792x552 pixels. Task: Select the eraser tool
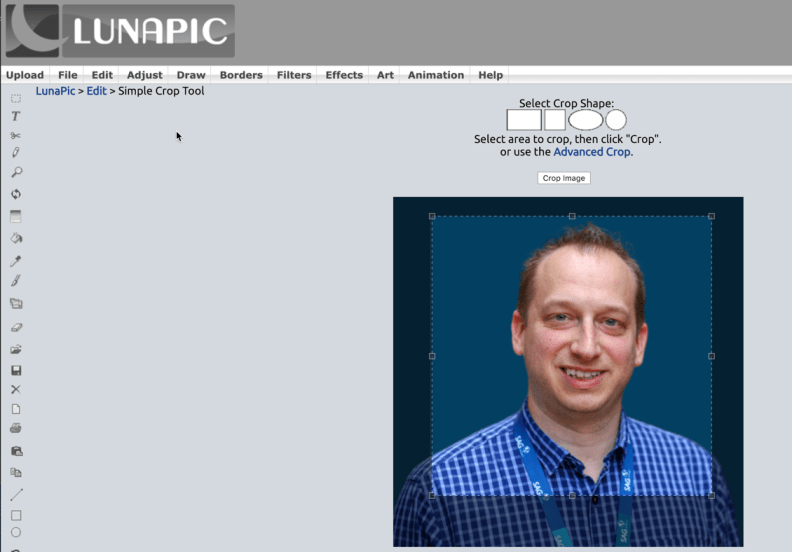(16, 327)
